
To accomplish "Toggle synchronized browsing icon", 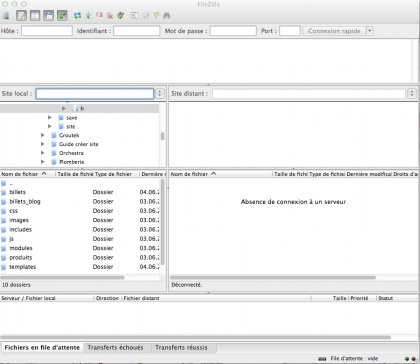I will 156,16.
